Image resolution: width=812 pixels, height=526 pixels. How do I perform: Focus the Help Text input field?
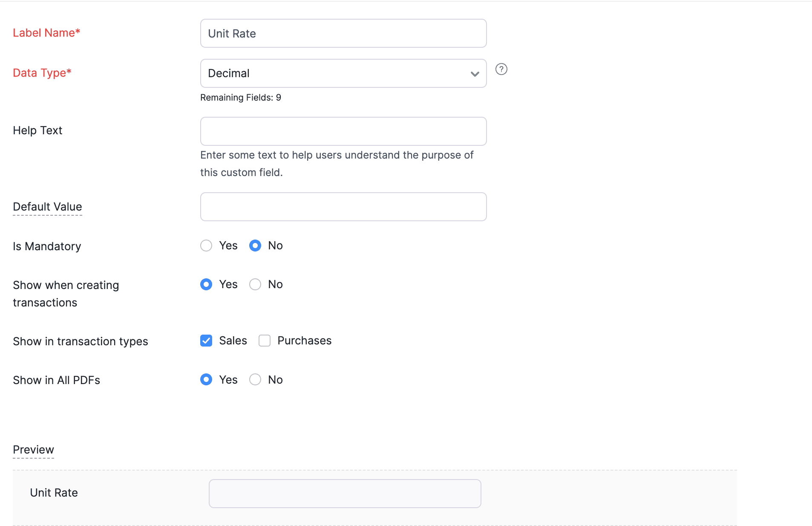343,131
